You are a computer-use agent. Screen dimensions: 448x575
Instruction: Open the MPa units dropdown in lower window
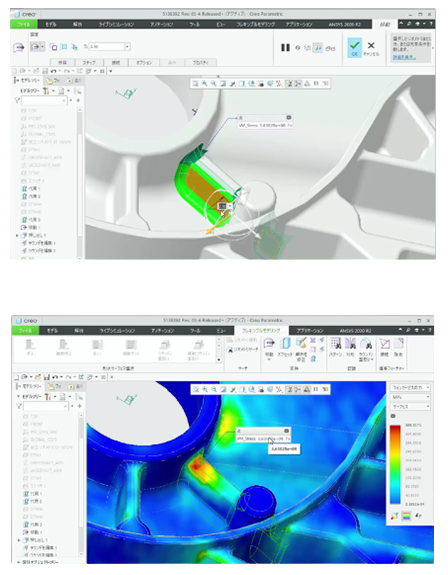point(411,397)
